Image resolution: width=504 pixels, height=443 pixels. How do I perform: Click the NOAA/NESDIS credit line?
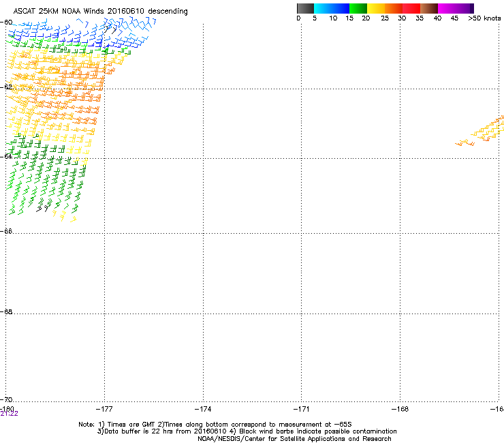294,439
